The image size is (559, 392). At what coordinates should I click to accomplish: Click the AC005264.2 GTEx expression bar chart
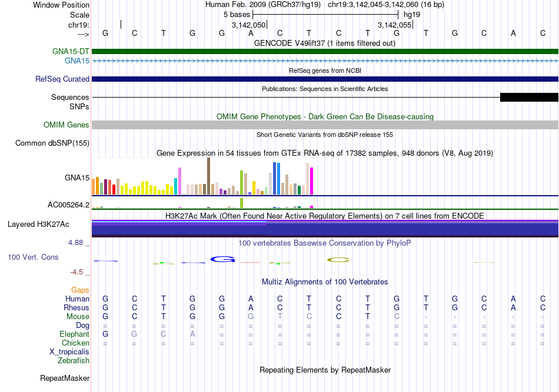coord(202,203)
